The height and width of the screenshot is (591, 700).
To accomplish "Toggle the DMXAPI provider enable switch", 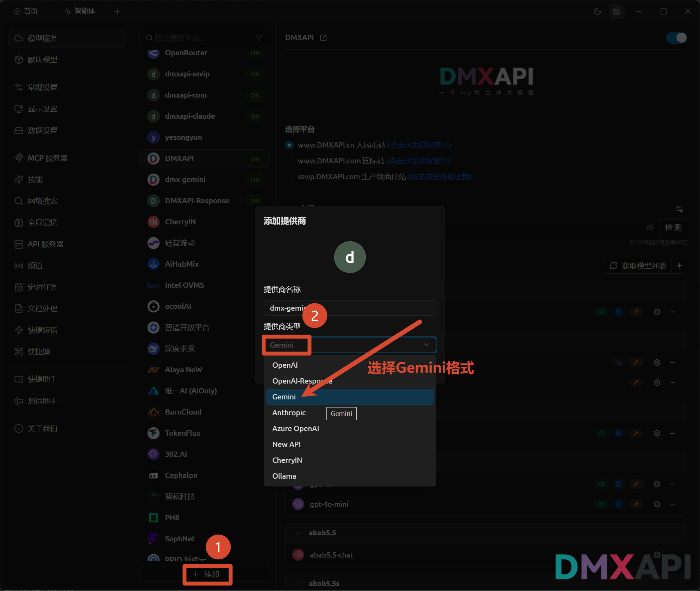I will tap(676, 38).
